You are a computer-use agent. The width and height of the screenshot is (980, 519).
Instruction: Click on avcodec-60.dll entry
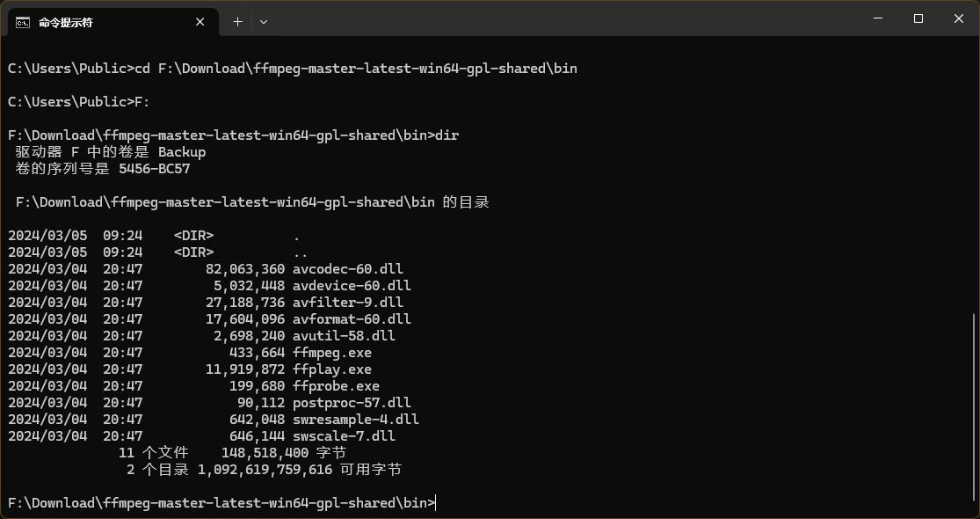(347, 269)
